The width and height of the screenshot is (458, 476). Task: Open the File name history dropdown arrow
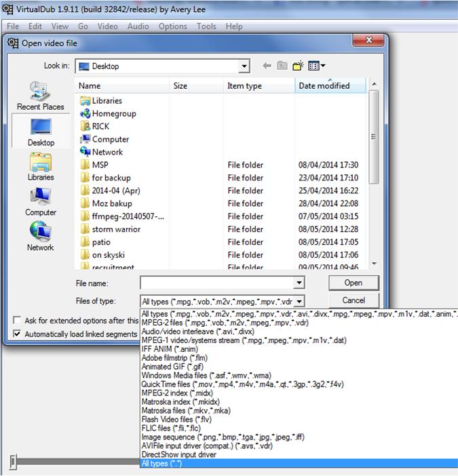coord(299,283)
